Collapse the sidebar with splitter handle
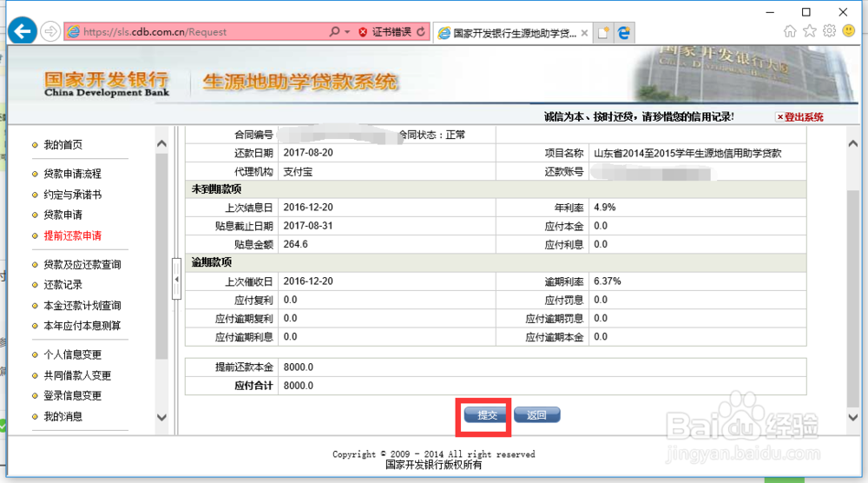 (x=176, y=279)
